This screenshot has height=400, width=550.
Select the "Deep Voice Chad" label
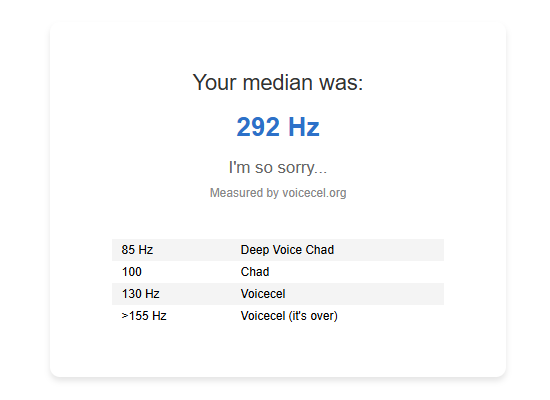(x=287, y=250)
